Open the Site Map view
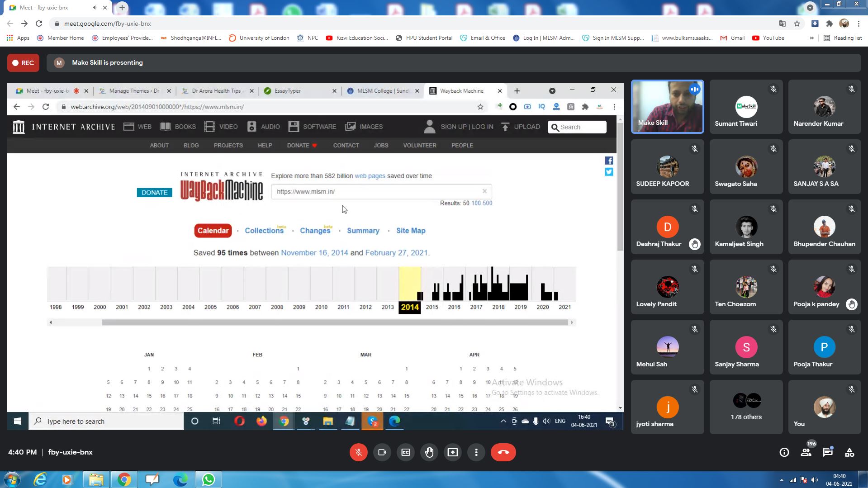868x488 pixels. pos(411,231)
